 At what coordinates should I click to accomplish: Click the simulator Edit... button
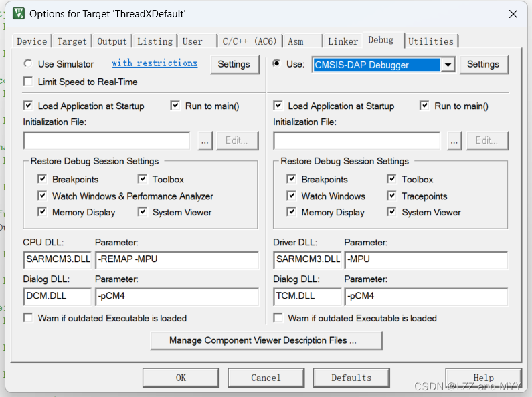pyautogui.click(x=237, y=140)
